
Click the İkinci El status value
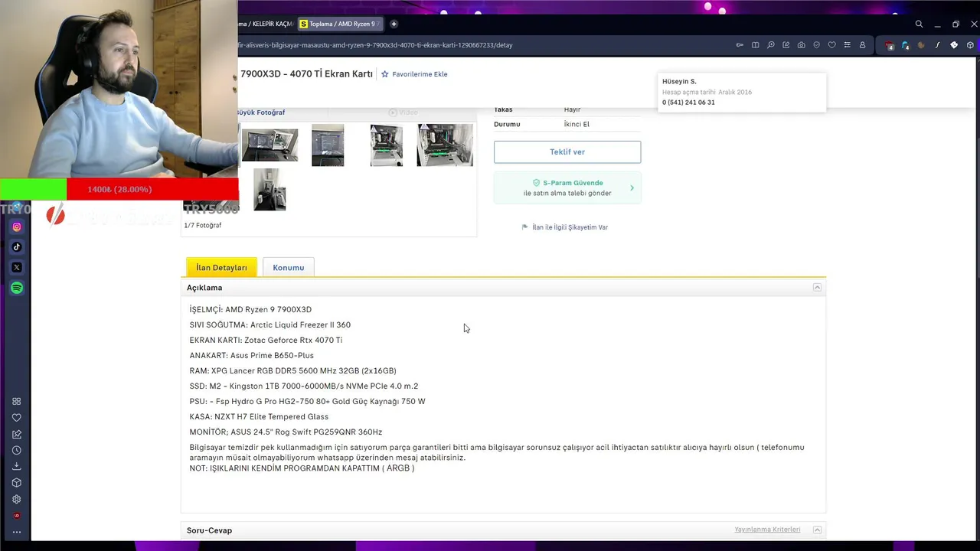(577, 124)
